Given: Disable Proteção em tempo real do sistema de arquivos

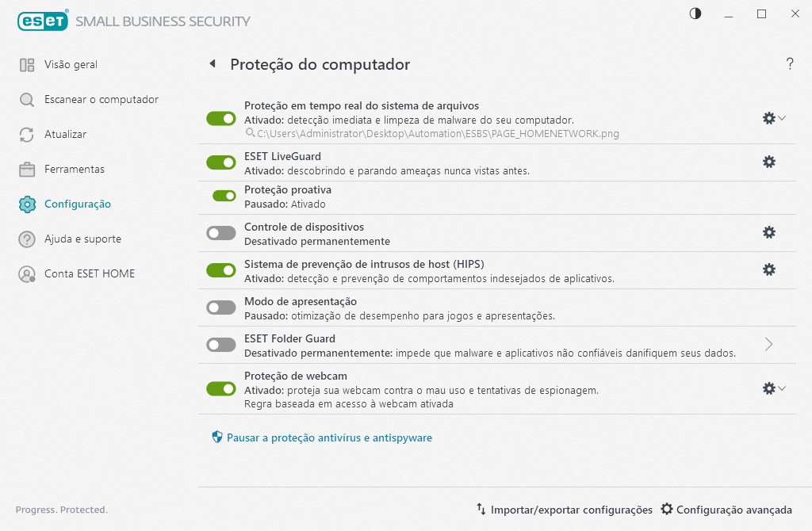Looking at the screenshot, I should pos(221,118).
